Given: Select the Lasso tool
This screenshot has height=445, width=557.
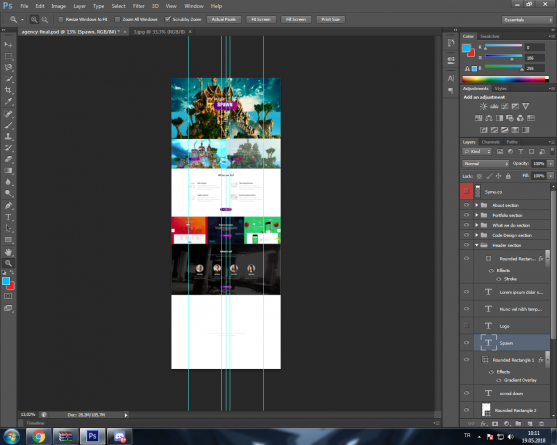Looking at the screenshot, I should click(8, 67).
